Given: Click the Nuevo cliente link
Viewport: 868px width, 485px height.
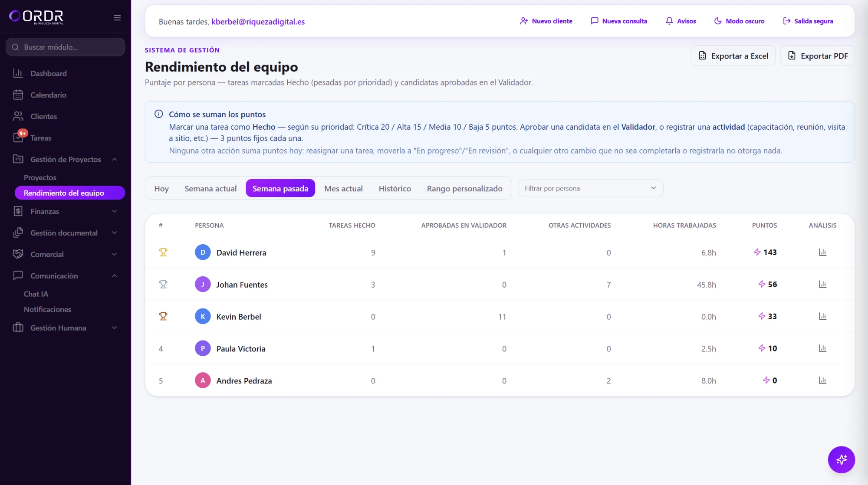Looking at the screenshot, I should (546, 21).
